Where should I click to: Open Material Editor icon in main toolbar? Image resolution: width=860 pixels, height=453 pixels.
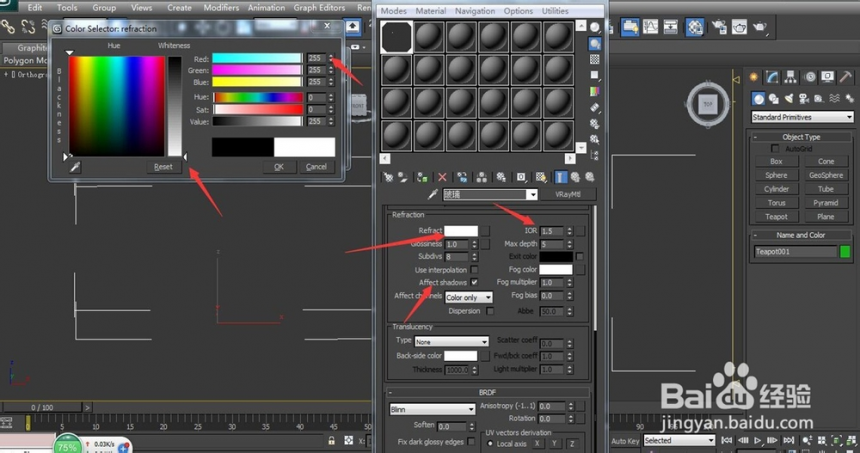tap(695, 26)
